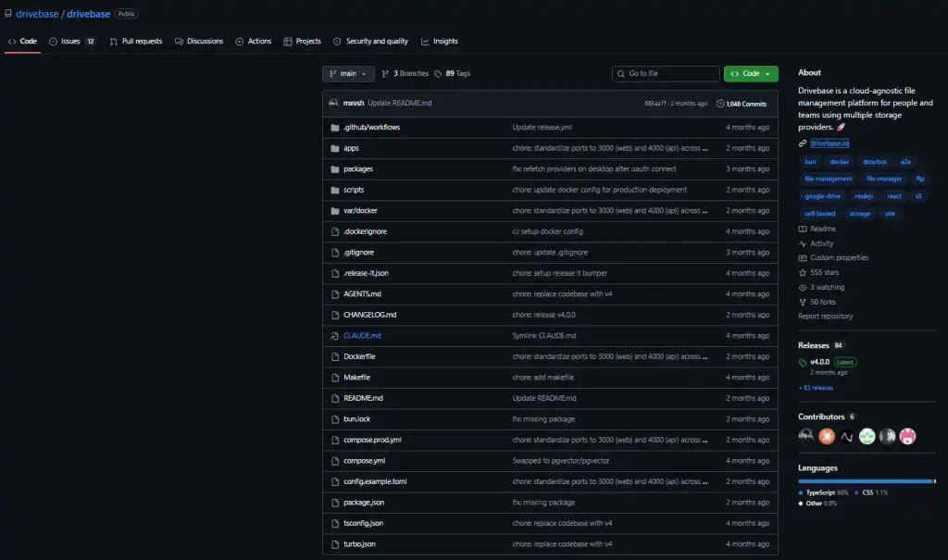This screenshot has height=560, width=948.
Task: Open the scripts folder
Action: pyautogui.click(x=354, y=190)
